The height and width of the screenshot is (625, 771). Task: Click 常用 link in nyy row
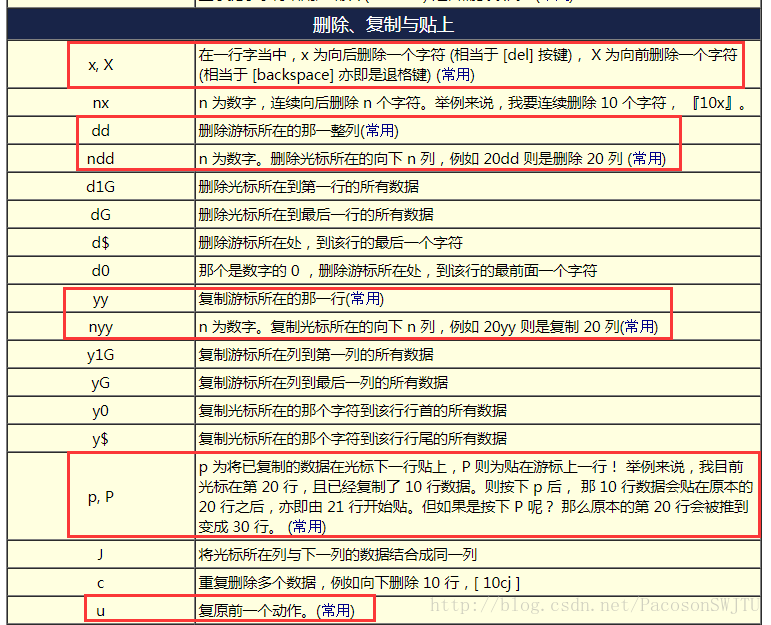coord(639,327)
